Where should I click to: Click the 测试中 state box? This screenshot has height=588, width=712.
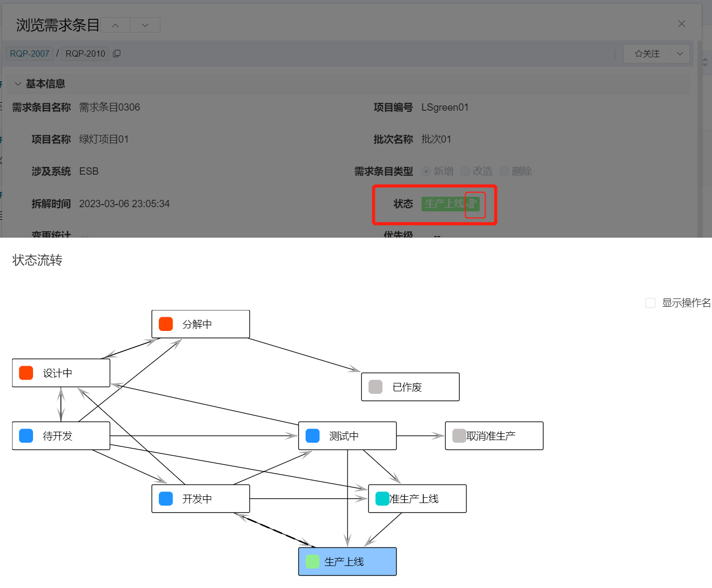coord(347,436)
